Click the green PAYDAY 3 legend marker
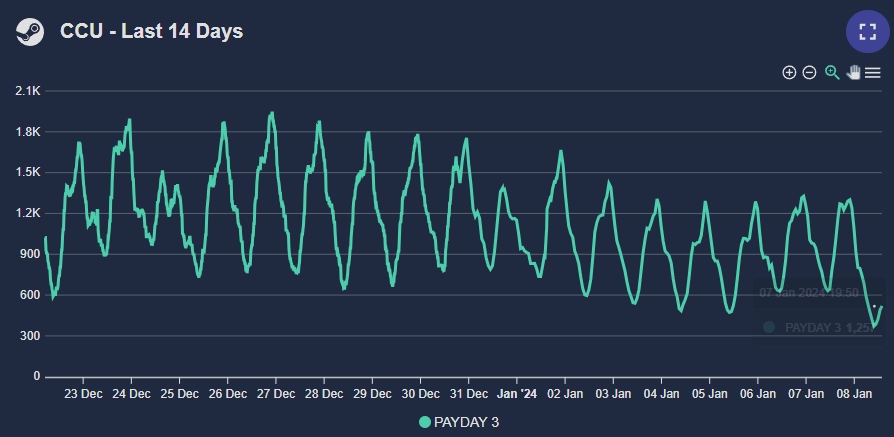Screen dimensions: 894x437 coord(425,422)
